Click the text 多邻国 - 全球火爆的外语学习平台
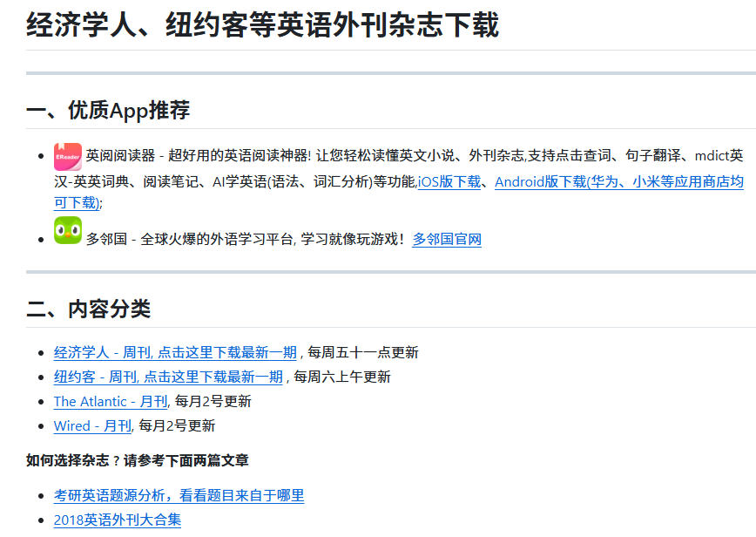This screenshot has width=756, height=537. [190, 240]
